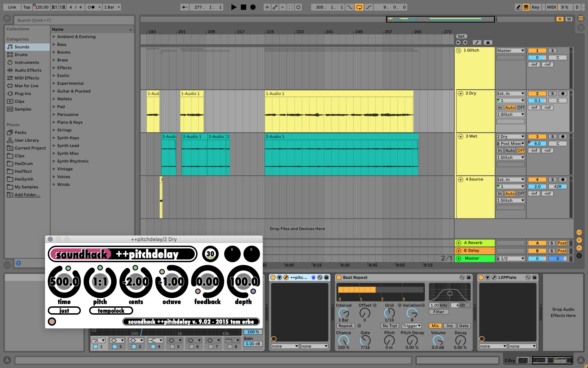Toggle Automation Arm icon
The image size is (588, 368).
275,7
